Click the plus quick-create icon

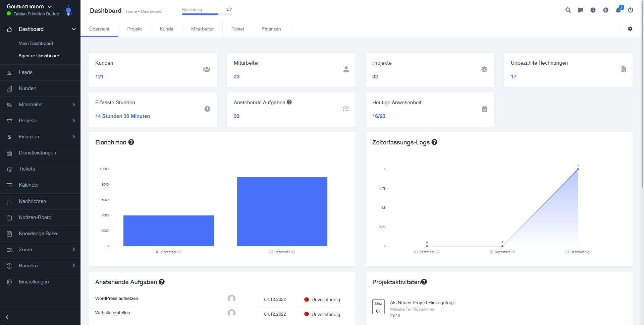(x=606, y=10)
